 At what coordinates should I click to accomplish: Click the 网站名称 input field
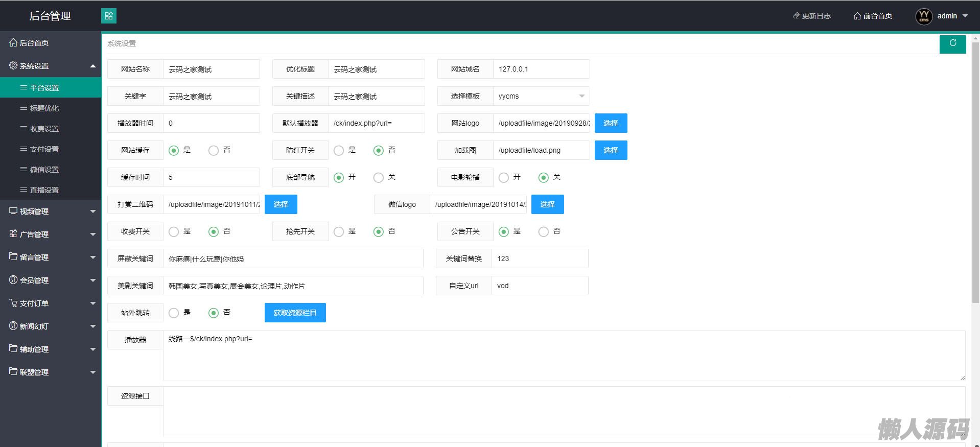click(211, 69)
